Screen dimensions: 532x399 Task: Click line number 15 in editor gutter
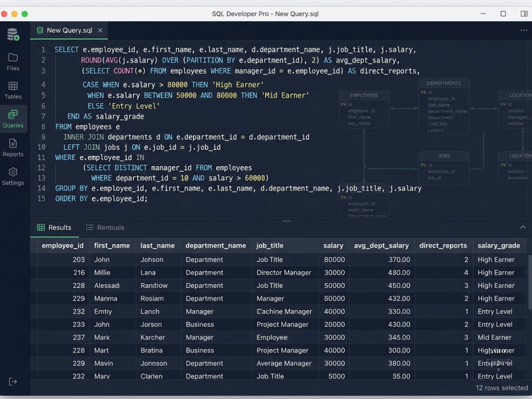[x=41, y=198]
